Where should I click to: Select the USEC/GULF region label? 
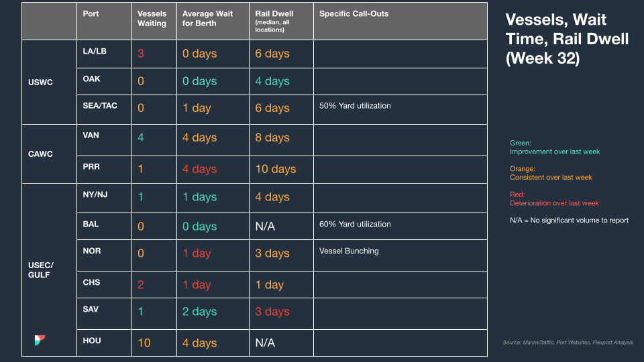[41, 270]
